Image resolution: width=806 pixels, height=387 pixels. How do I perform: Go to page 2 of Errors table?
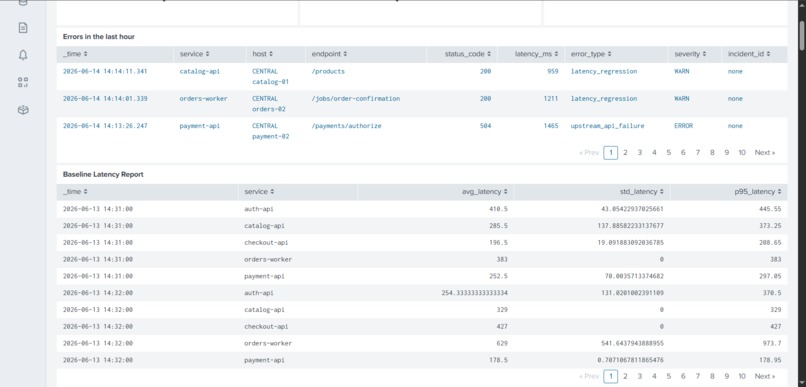[625, 153]
